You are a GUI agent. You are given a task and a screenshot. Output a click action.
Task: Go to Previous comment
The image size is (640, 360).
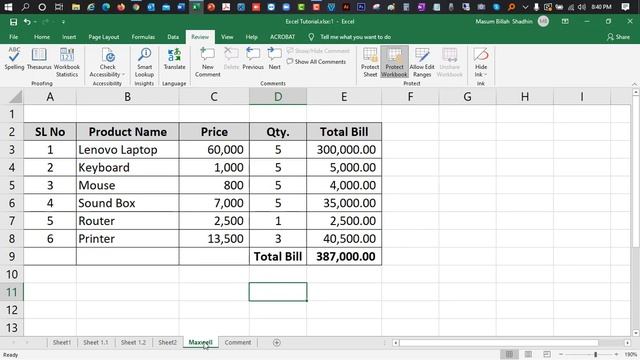click(253, 58)
